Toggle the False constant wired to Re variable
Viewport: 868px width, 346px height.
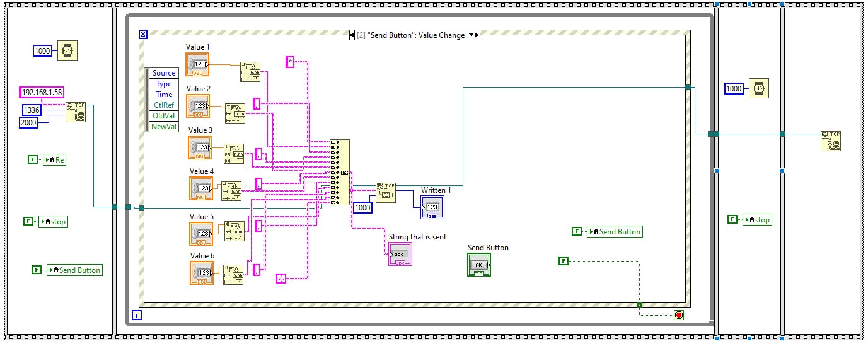[x=33, y=160]
